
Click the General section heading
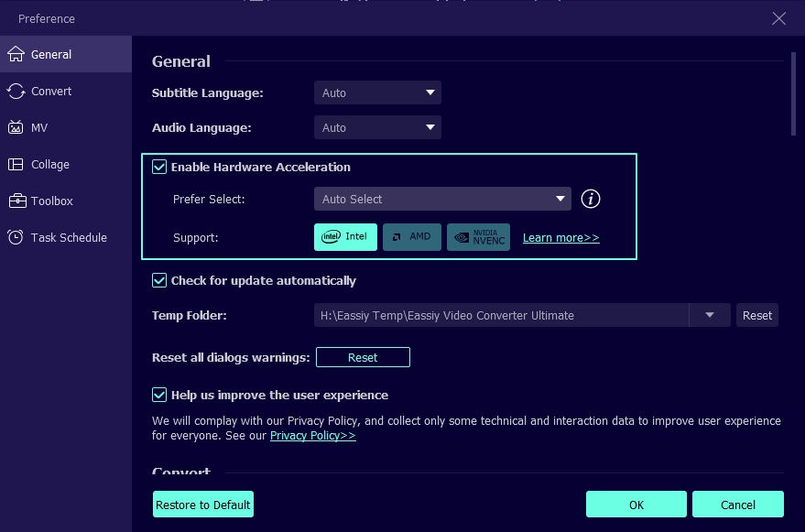click(181, 61)
